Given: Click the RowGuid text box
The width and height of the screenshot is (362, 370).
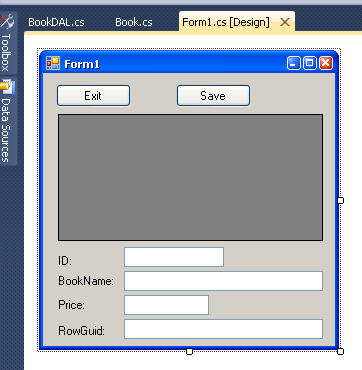Looking at the screenshot, I should pyautogui.click(x=223, y=329).
